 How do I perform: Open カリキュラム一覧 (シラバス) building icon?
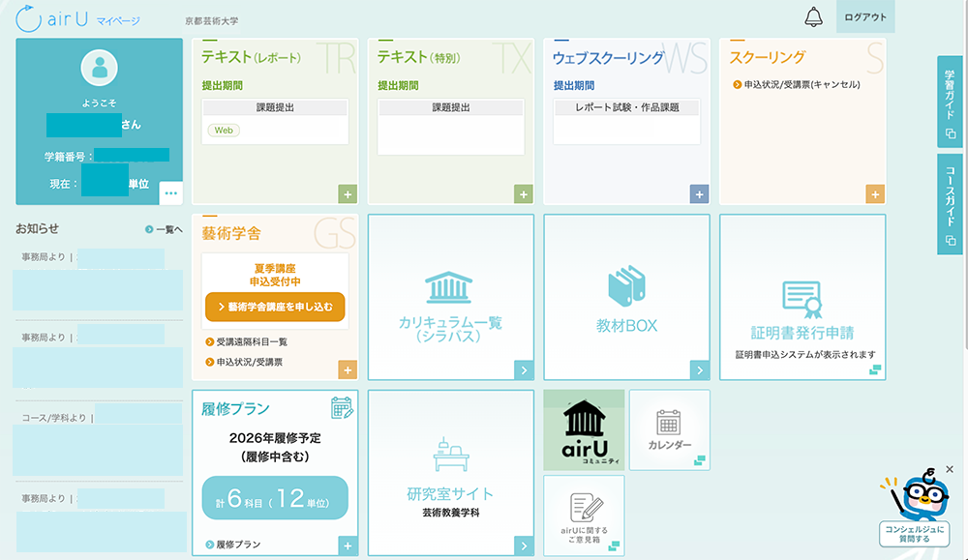point(449,287)
